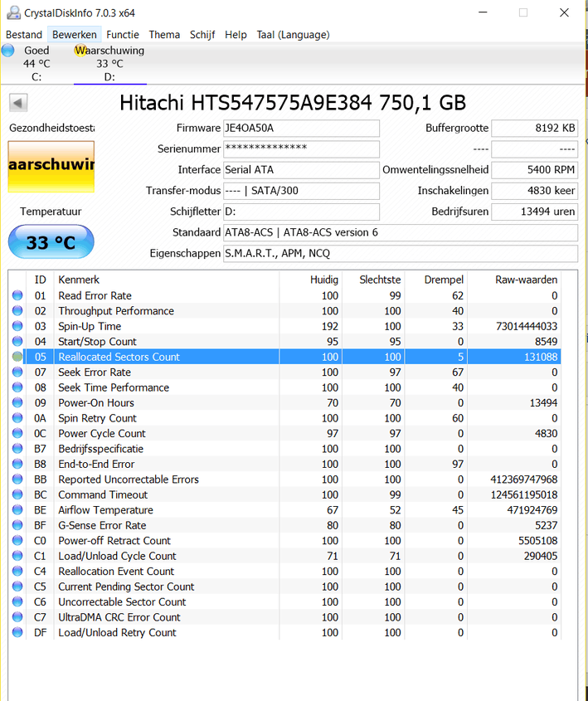Viewport: 588px width, 701px height.
Task: Click the status icon for Reallocation Event Count
Action: click(x=17, y=571)
